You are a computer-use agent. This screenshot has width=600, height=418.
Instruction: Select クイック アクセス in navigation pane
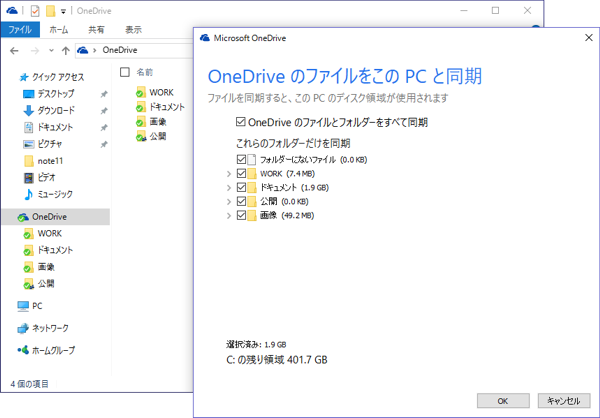57,77
